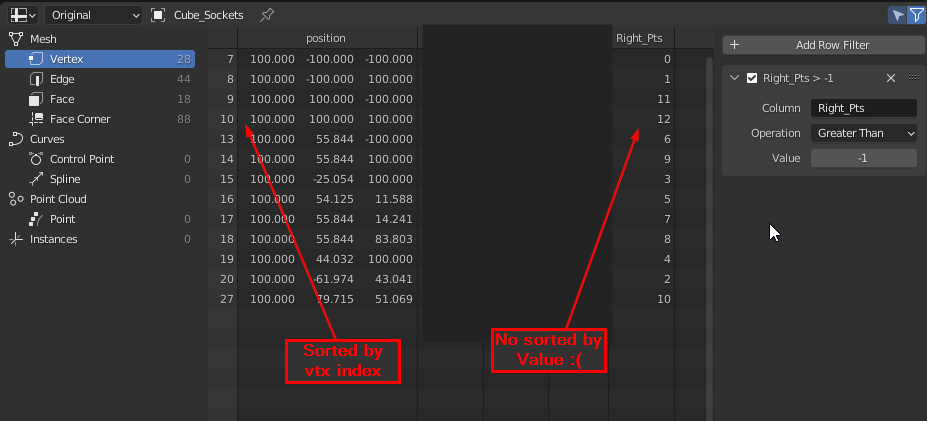Select the Edge domain
This screenshot has width=927, height=421.
(x=100, y=79)
